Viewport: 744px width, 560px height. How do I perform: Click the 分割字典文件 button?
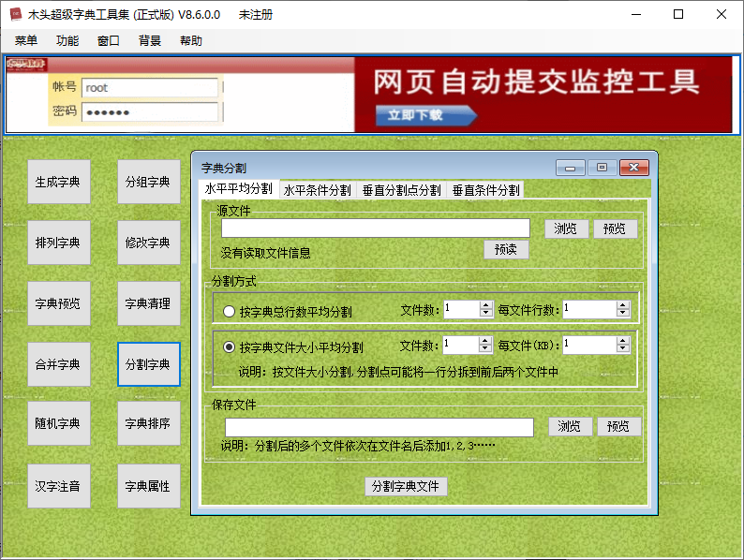[406, 486]
